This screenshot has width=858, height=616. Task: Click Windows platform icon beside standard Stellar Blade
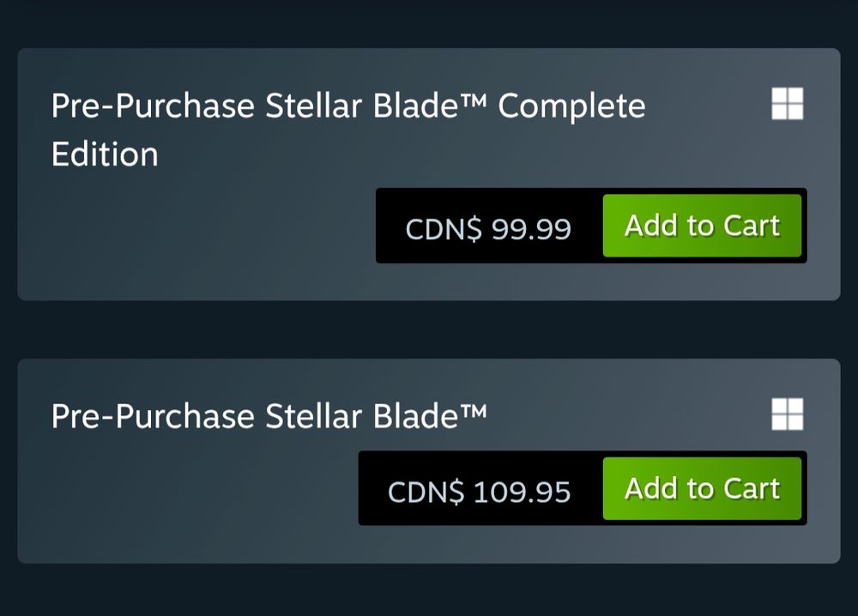tap(788, 414)
